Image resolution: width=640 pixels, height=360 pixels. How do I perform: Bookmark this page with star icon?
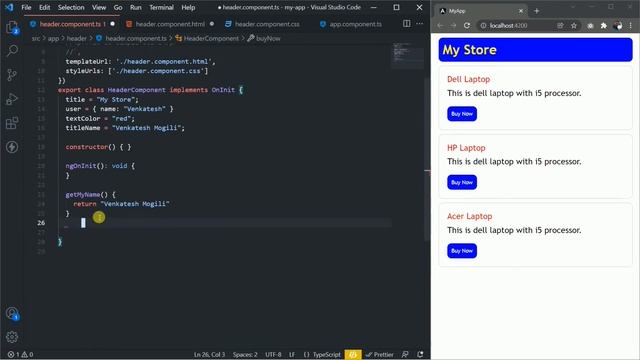tap(574, 26)
